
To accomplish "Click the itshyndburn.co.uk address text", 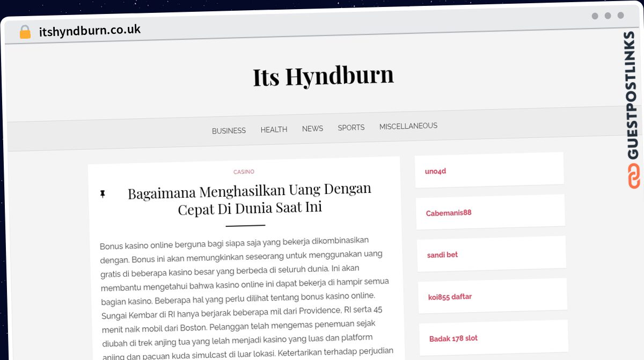I will coord(90,31).
